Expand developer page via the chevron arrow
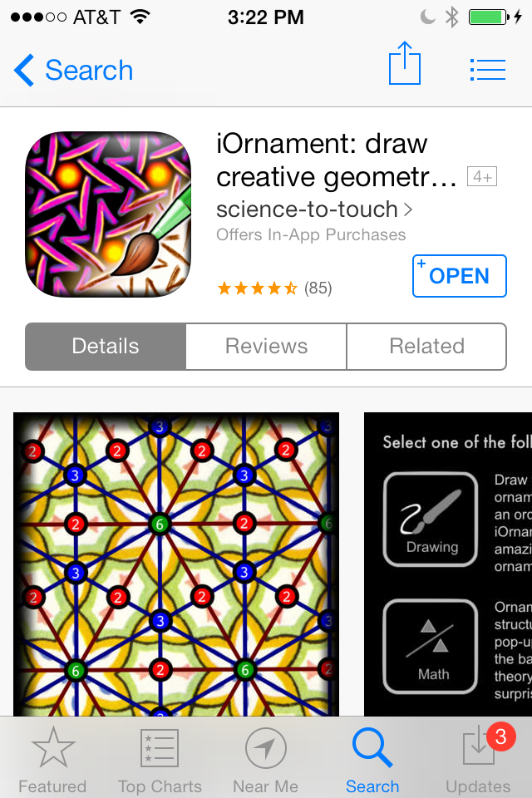 (x=408, y=209)
